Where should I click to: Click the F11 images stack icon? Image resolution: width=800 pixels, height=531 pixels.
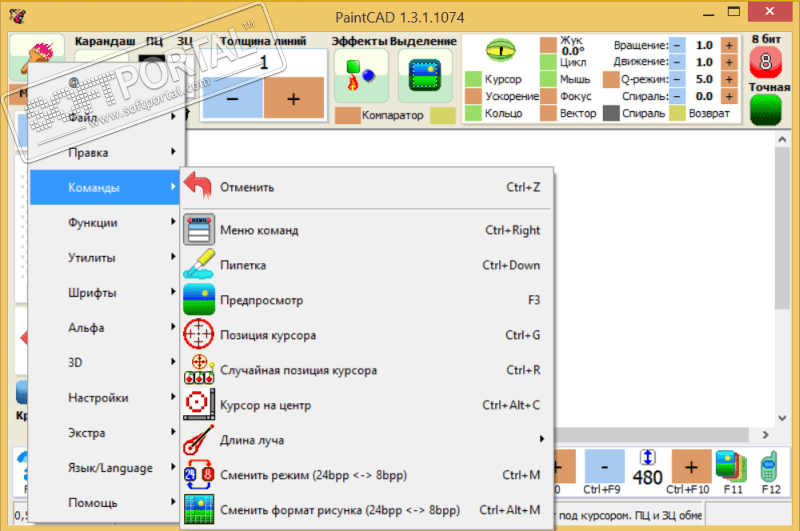732,466
